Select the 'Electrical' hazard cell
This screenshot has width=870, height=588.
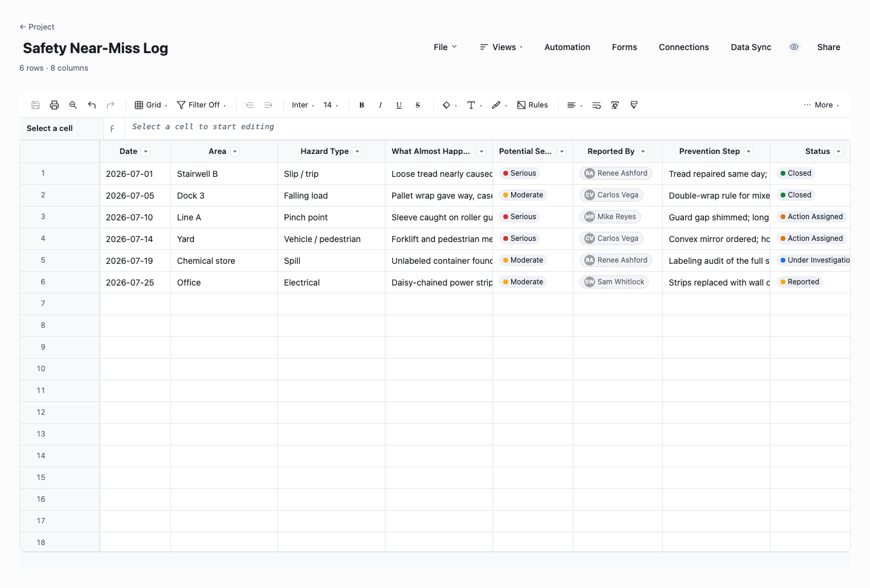[x=332, y=283]
